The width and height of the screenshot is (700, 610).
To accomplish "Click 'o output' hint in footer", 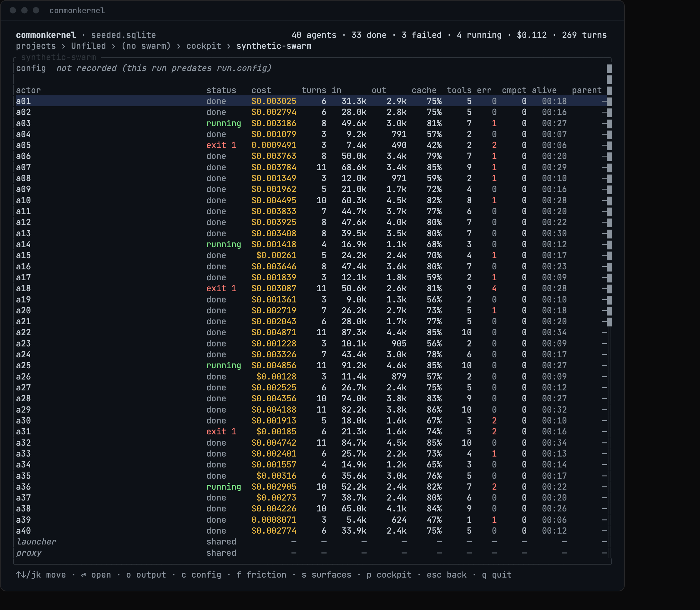I will click(x=146, y=575).
